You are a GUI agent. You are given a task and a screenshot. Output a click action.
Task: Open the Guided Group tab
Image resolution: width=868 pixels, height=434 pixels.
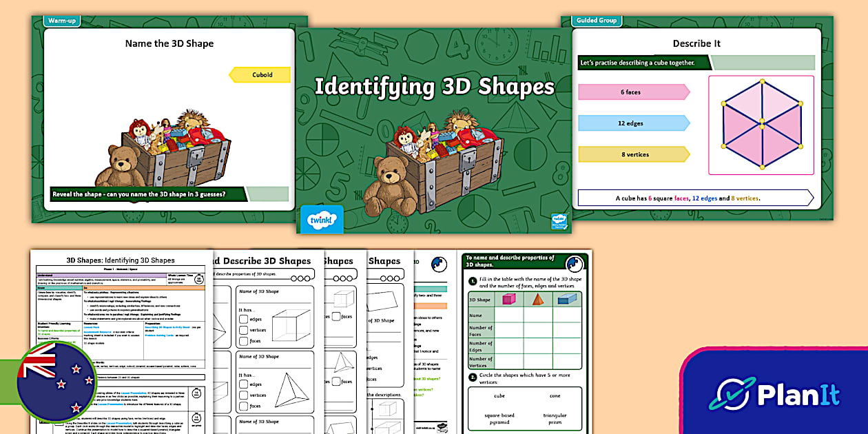[597, 21]
